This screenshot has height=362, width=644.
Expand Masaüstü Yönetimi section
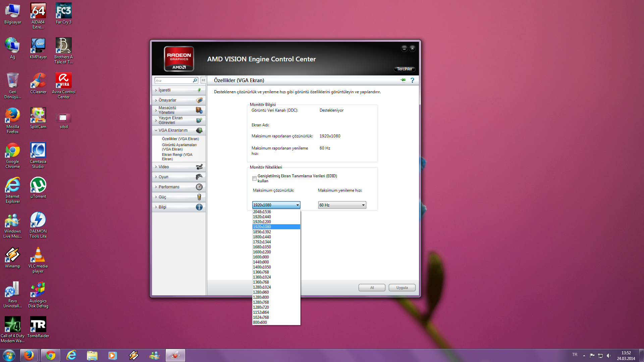point(179,110)
